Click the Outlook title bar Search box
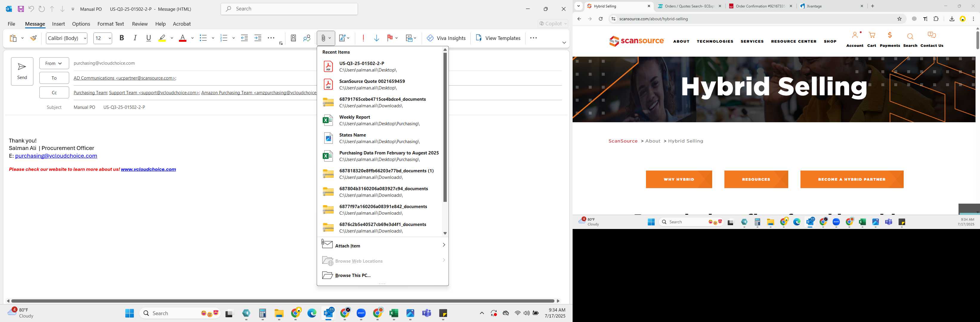The image size is (980, 322). (289, 9)
